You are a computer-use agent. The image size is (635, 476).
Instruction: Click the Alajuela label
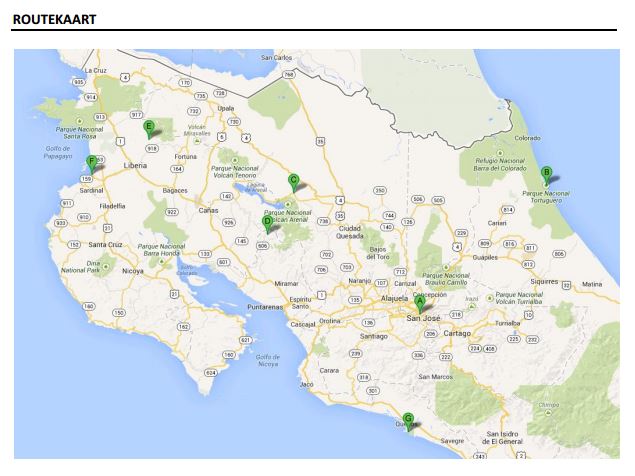(x=394, y=299)
